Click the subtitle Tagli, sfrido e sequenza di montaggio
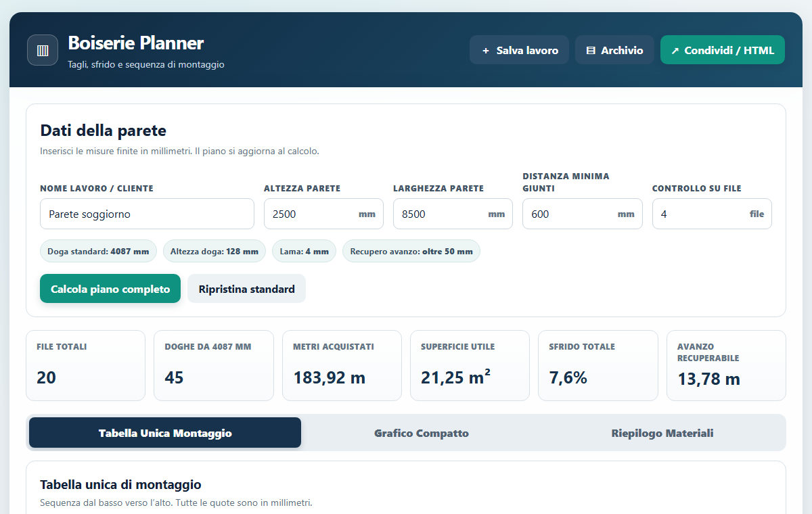This screenshot has height=514, width=812. (x=146, y=65)
